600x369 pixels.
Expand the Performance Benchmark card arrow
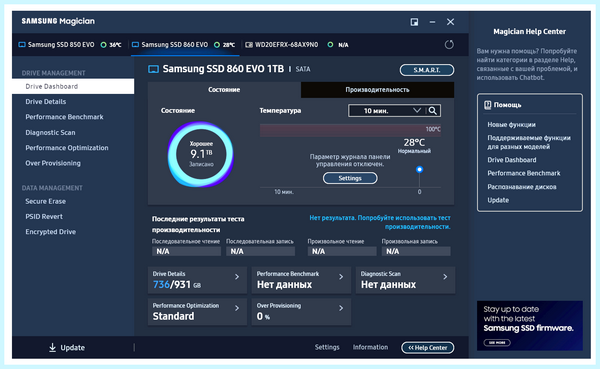coord(341,277)
